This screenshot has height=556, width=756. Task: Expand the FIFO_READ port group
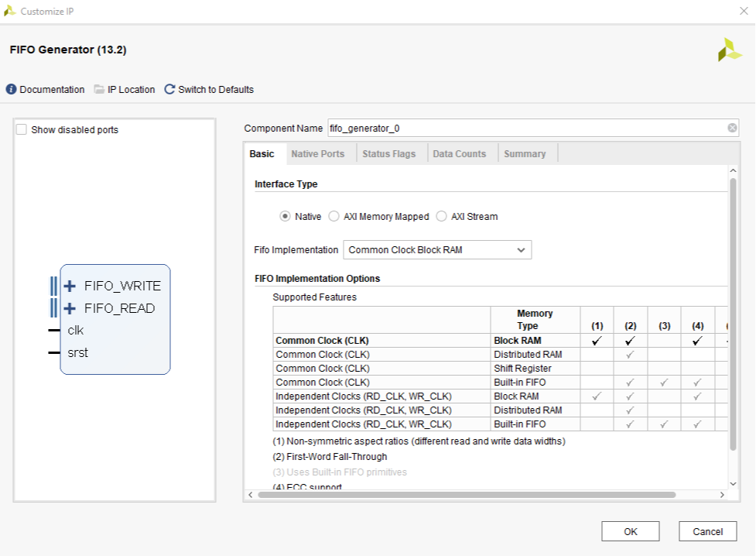[x=69, y=307]
